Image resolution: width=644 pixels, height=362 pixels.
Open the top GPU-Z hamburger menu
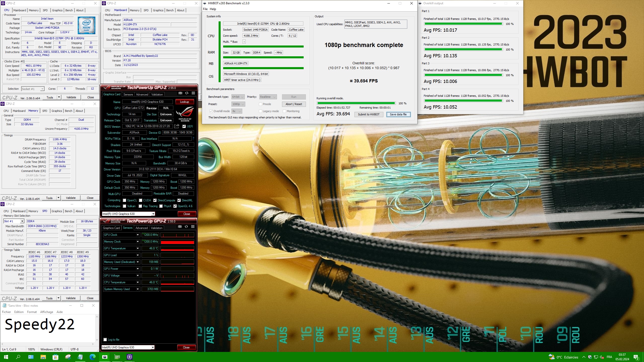point(193,93)
